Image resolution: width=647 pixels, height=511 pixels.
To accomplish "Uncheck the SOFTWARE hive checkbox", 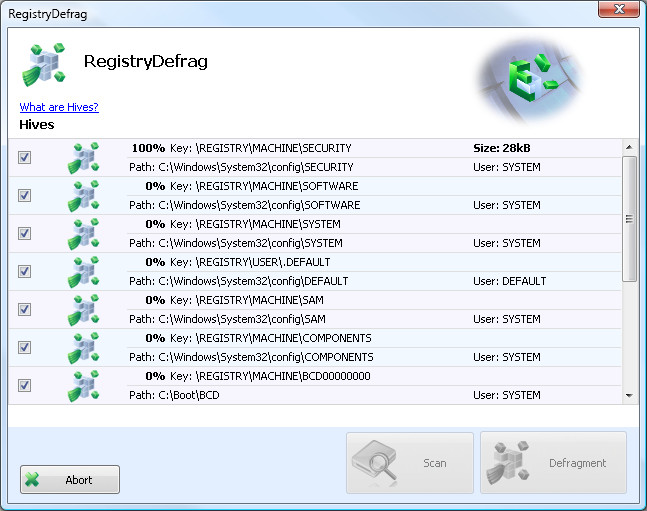I will pyautogui.click(x=24, y=195).
